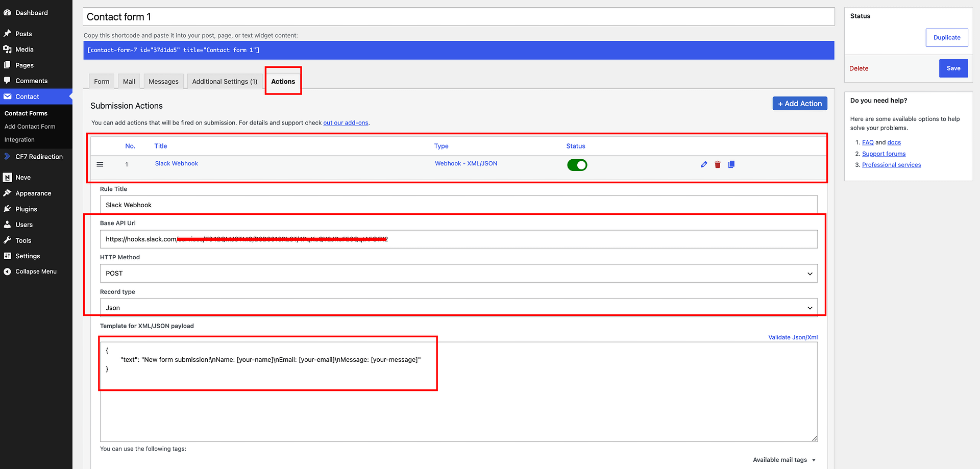Click the Add Action button
This screenshot has height=469, width=980.
pos(800,104)
